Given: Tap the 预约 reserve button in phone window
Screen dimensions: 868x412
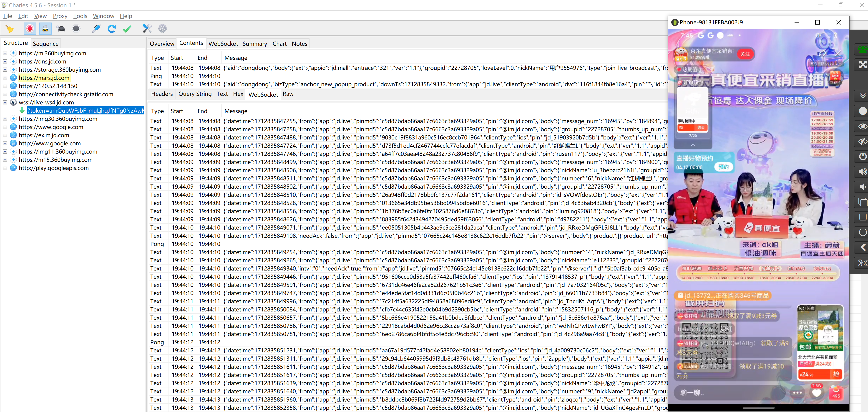Looking at the screenshot, I should tap(723, 167).
